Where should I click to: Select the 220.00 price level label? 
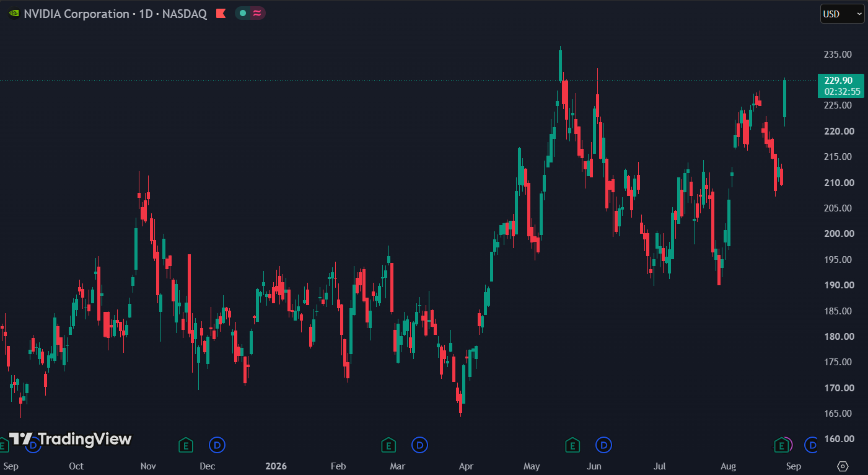pos(840,131)
